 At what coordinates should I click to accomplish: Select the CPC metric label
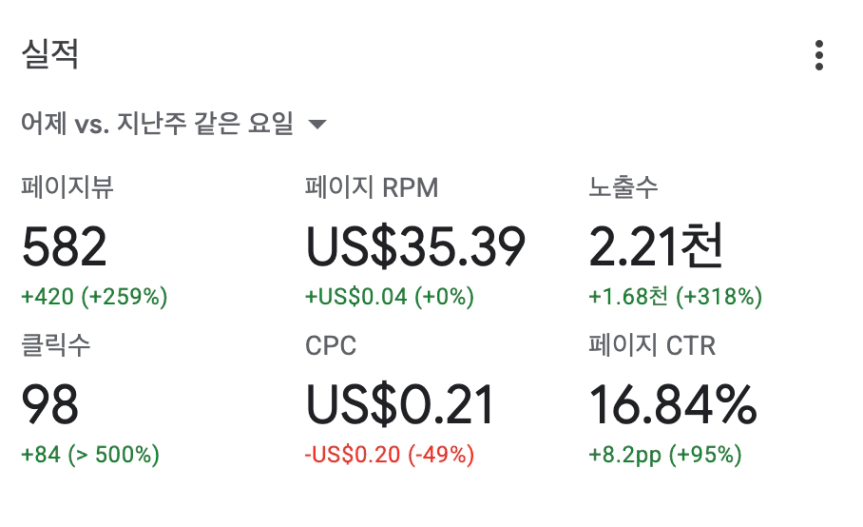pos(331,346)
